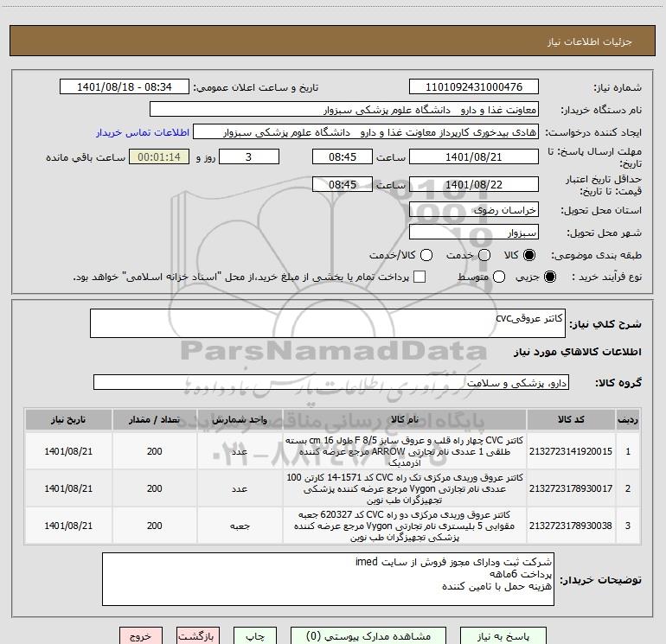Click the تاریخ نیاز column header

pos(68,419)
